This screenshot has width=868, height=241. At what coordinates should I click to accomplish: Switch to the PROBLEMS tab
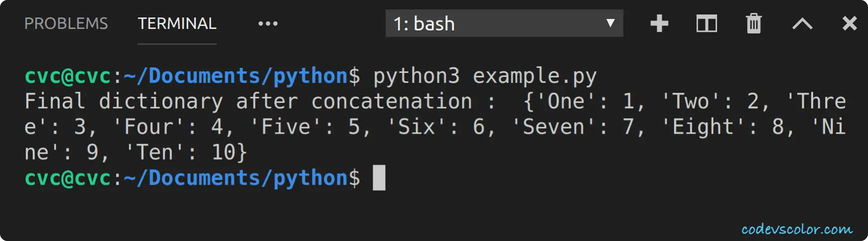[x=66, y=23]
